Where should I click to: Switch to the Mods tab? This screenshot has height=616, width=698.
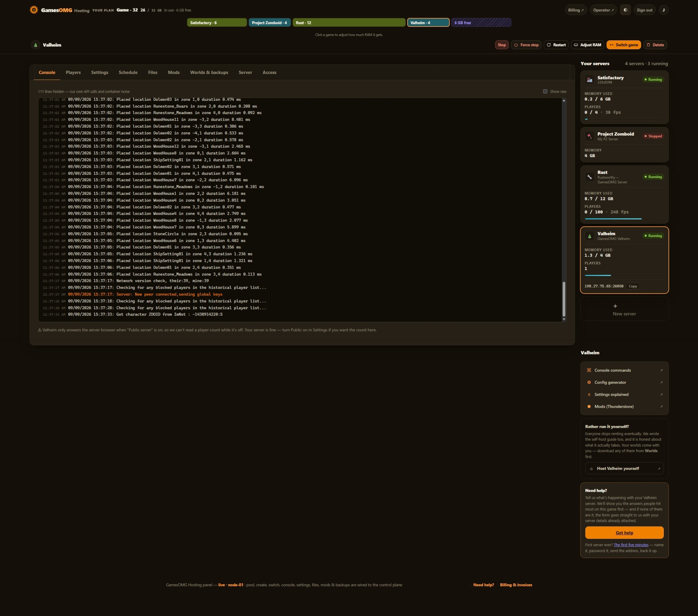pos(174,72)
